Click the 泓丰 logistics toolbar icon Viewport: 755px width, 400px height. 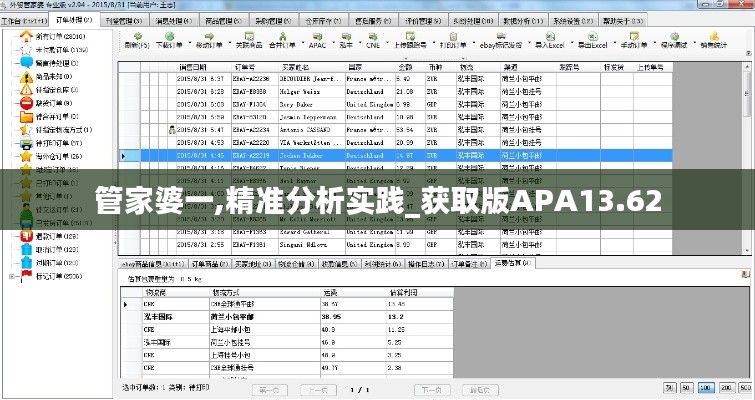(346, 37)
